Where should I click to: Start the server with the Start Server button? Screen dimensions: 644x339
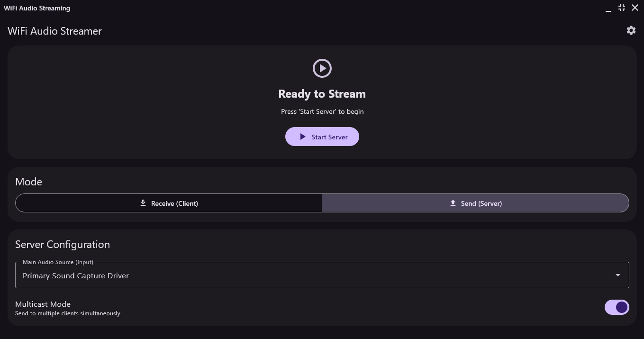(322, 137)
